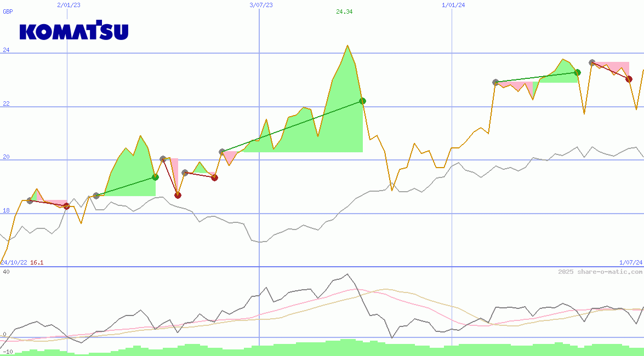The height and width of the screenshot is (356, 644).
Task: Click the Komatsu logo
Action: 74,31
